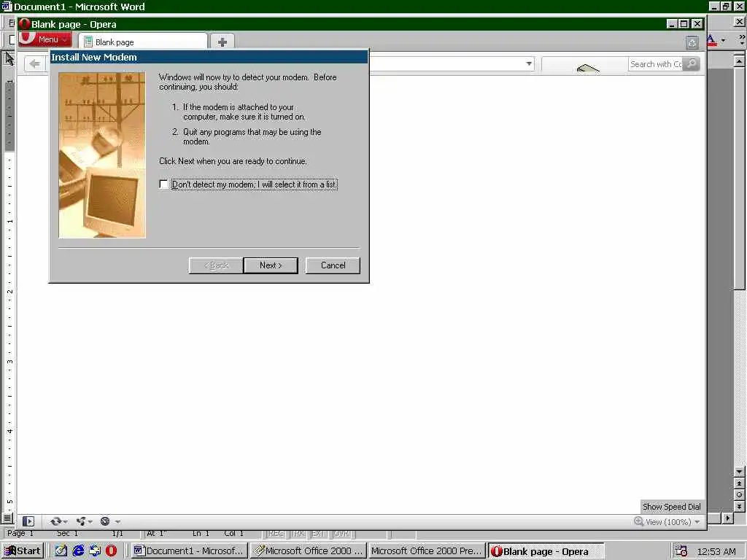The width and height of the screenshot is (747, 560).
Task: Tick the 'Don't detect my modem' checkbox
Action: (163, 184)
